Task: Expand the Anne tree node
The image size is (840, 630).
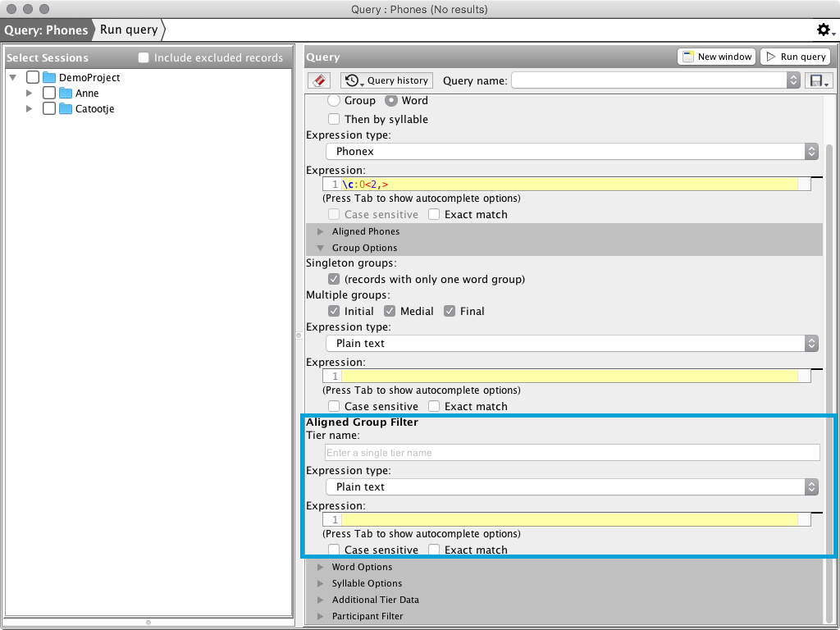Action: point(30,94)
